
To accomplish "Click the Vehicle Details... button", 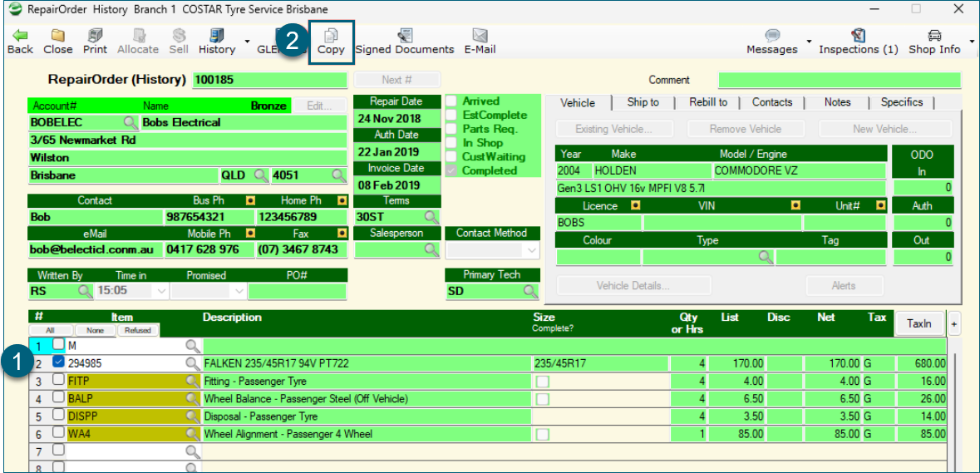I will pos(633,286).
